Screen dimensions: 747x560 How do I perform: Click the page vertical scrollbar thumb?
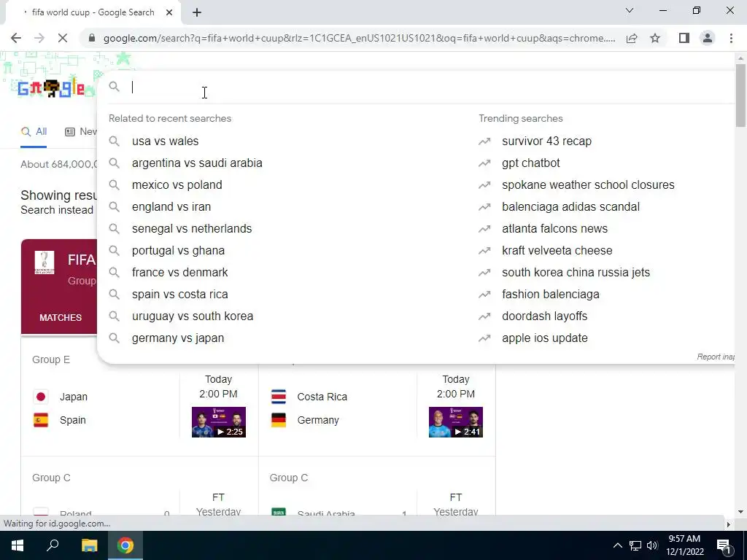click(x=740, y=96)
